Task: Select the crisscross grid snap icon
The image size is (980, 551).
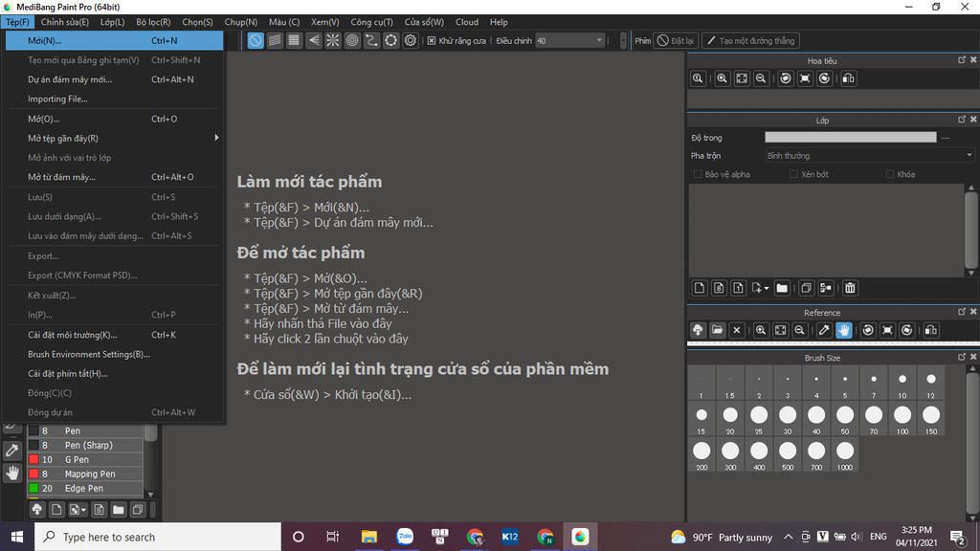Action: click(x=294, y=40)
